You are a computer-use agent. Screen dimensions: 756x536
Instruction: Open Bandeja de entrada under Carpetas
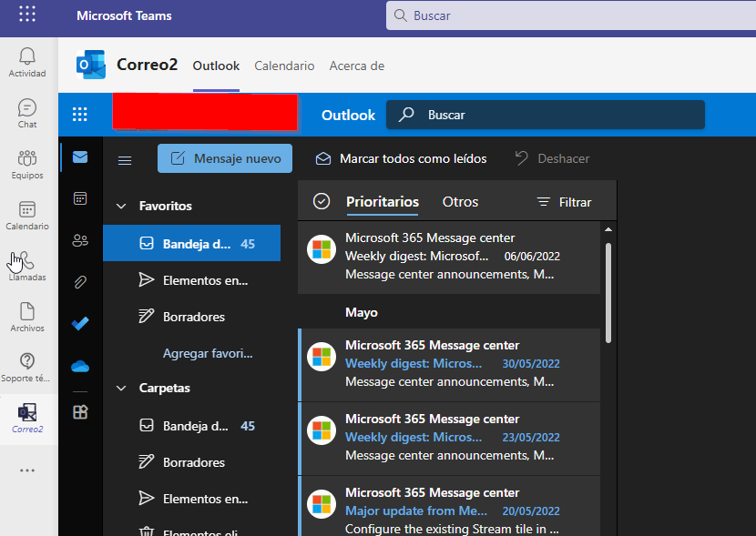point(192,426)
